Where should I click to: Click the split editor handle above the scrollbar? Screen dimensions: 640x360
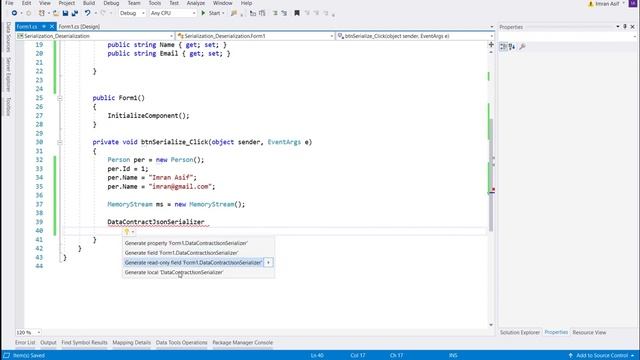tap(491, 44)
